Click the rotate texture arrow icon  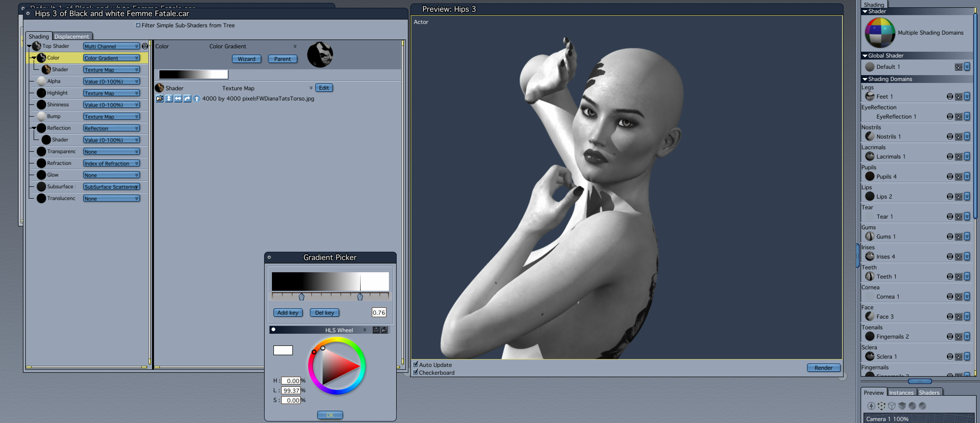187,99
